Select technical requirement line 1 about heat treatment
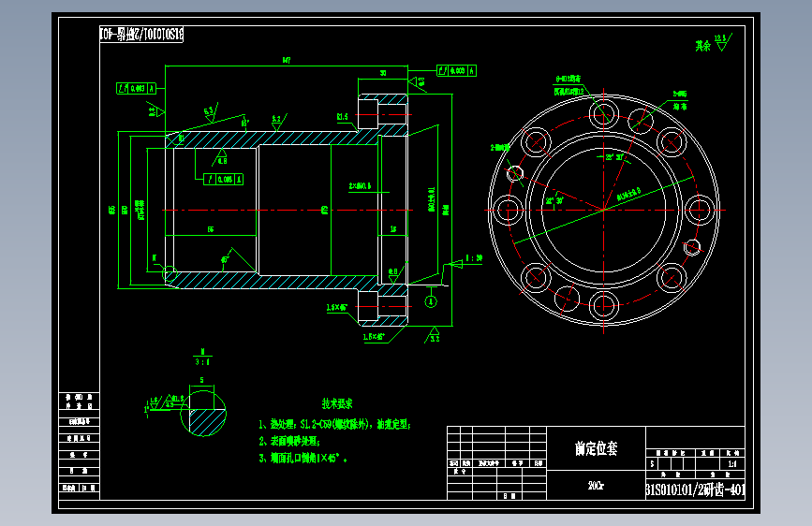This screenshot has height=526, width=812. tap(335, 425)
